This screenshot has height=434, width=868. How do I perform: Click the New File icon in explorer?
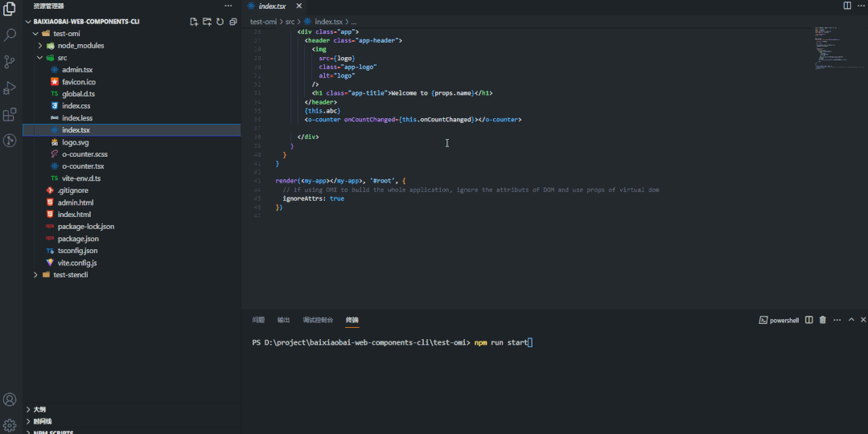[194, 22]
